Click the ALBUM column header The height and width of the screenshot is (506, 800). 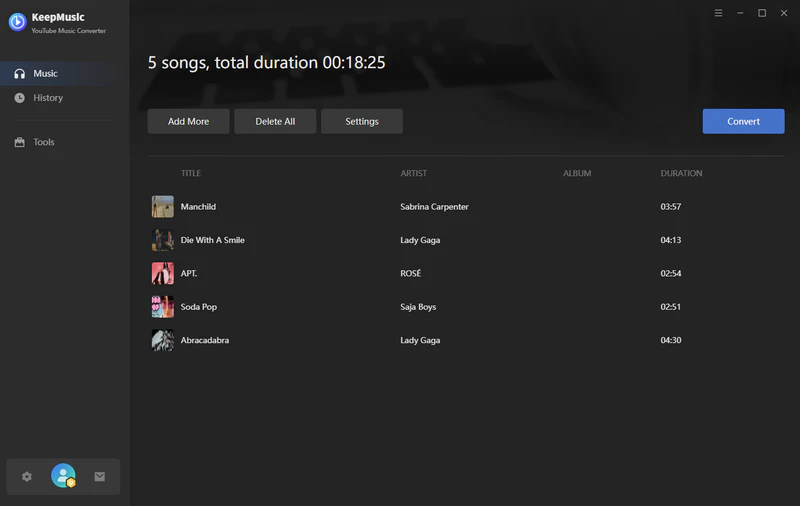tap(577, 173)
